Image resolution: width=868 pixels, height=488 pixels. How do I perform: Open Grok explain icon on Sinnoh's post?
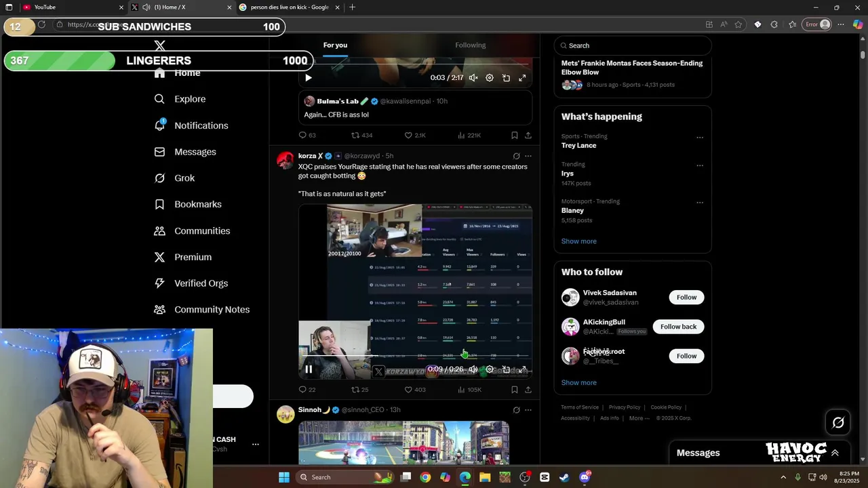coord(516,410)
